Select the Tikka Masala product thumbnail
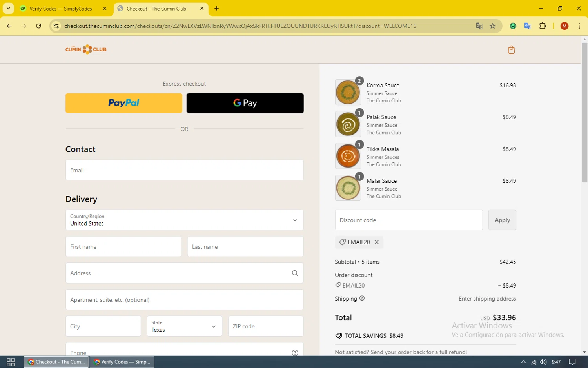 click(x=348, y=156)
